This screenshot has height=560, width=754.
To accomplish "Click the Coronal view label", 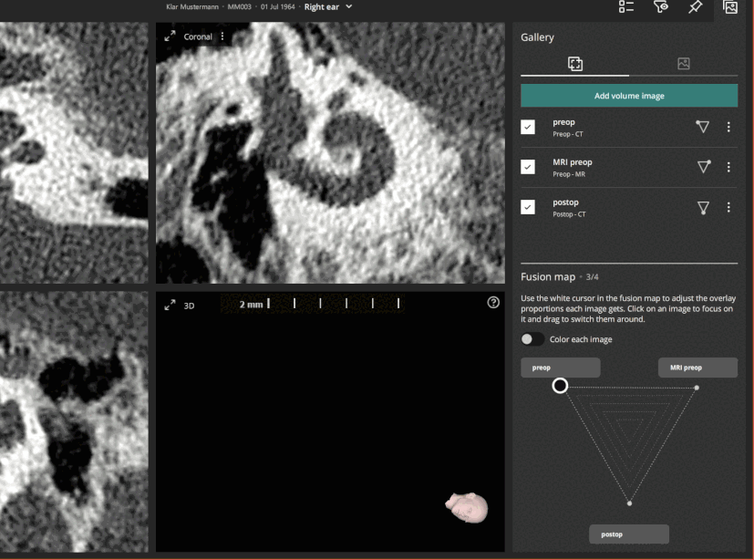I will [x=198, y=36].
